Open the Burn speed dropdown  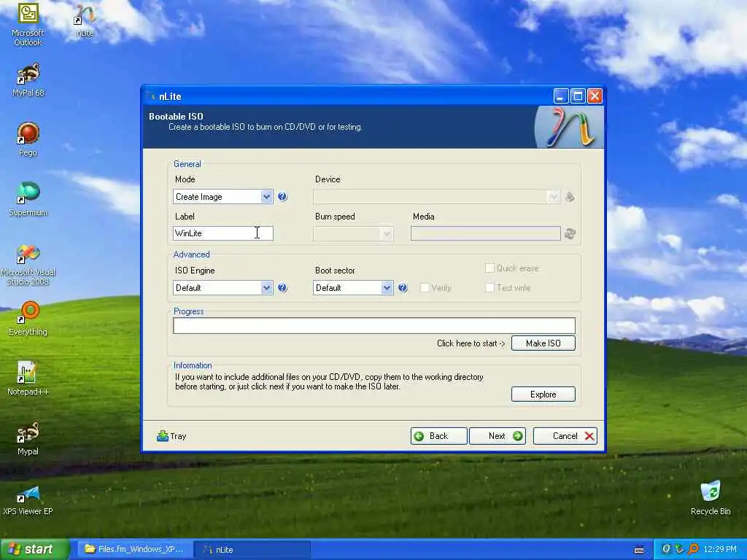point(353,233)
